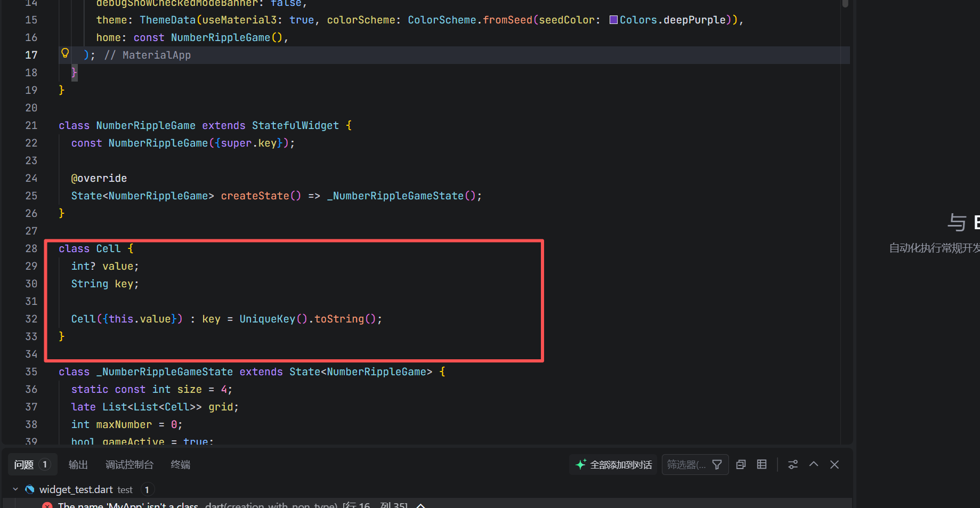This screenshot has width=980, height=508.
Task: Click the deepPurple color swatch on line 15
Action: pos(613,20)
